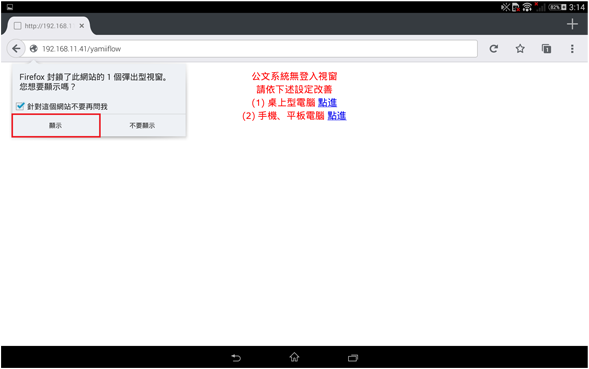The width and height of the screenshot is (589, 369).
Task: Click the 顯示 button to show popup
Action: 56,126
